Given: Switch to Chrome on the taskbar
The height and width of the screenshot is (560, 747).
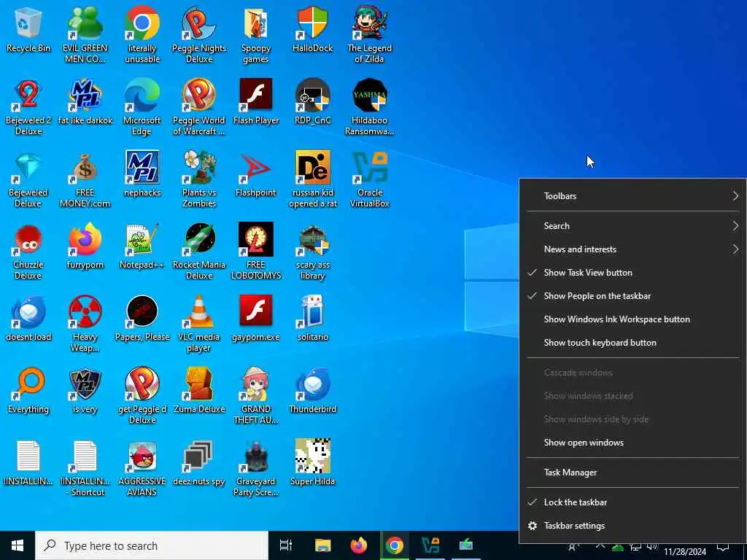Looking at the screenshot, I should click(395, 545).
